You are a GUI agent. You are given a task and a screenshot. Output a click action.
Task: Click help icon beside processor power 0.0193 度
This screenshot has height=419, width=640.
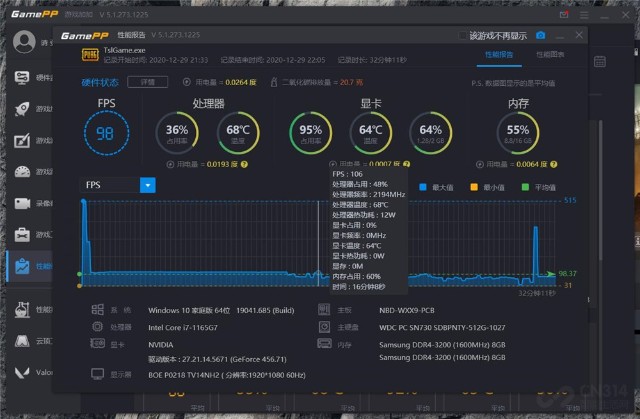pyautogui.click(x=244, y=163)
